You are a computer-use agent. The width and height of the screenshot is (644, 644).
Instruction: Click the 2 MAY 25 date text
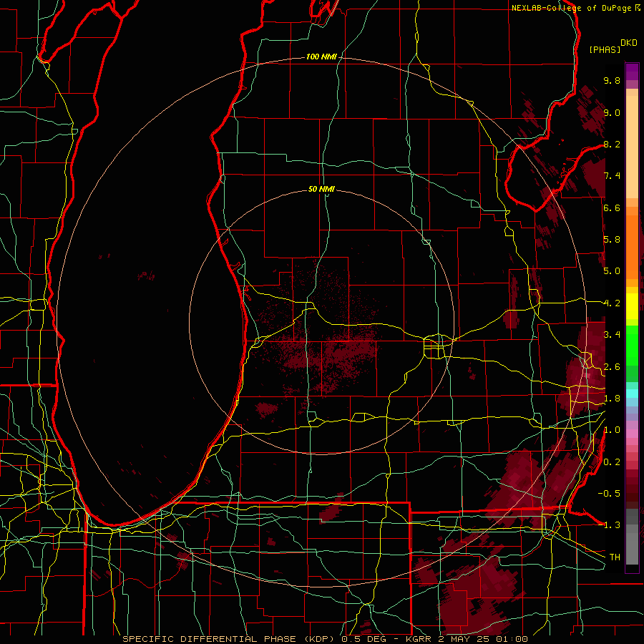(x=464, y=639)
